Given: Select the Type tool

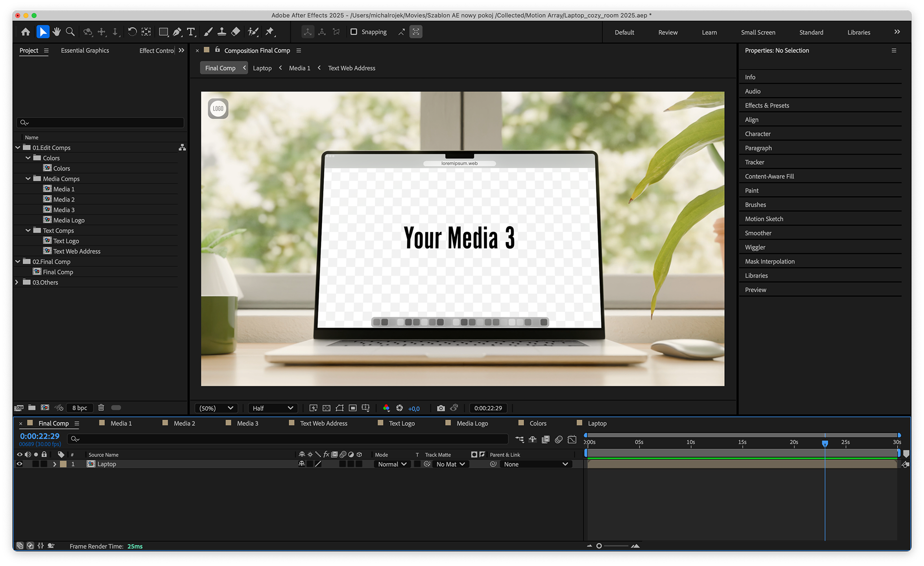Looking at the screenshot, I should coord(191,32).
